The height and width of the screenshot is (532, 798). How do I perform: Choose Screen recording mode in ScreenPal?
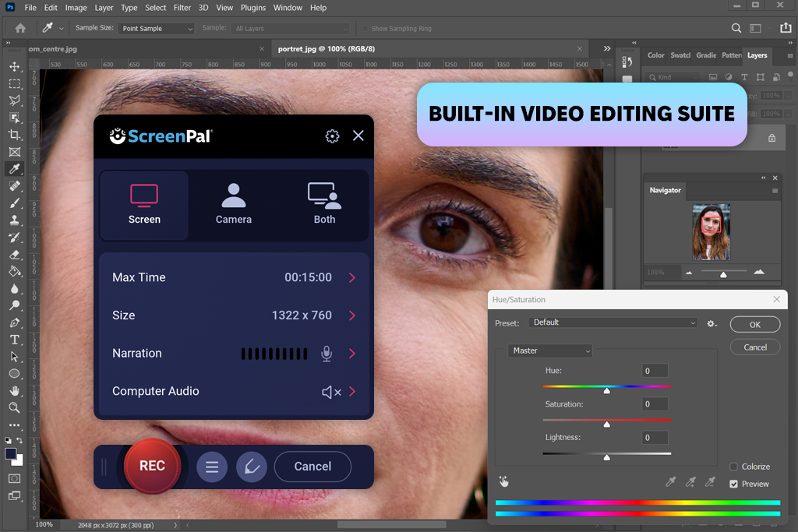click(144, 205)
